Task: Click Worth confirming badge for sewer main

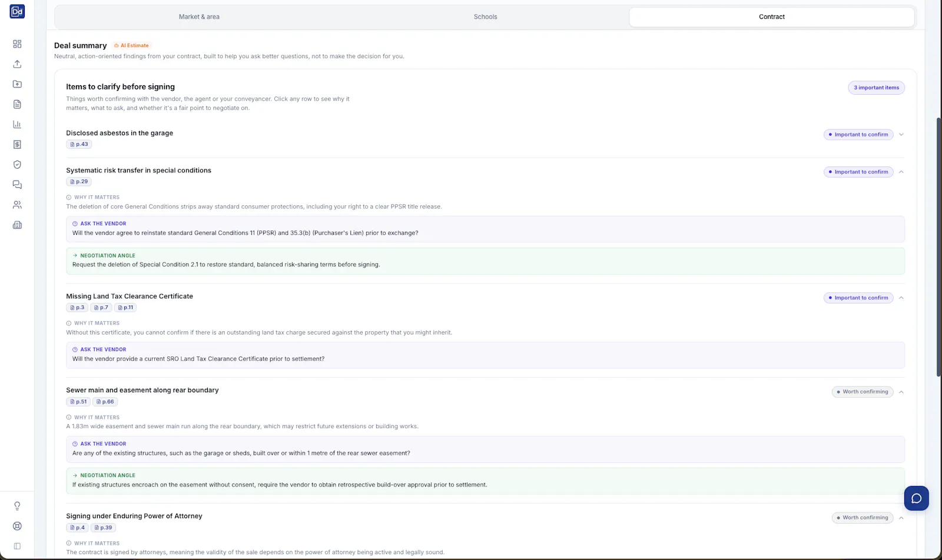Action: tap(863, 392)
